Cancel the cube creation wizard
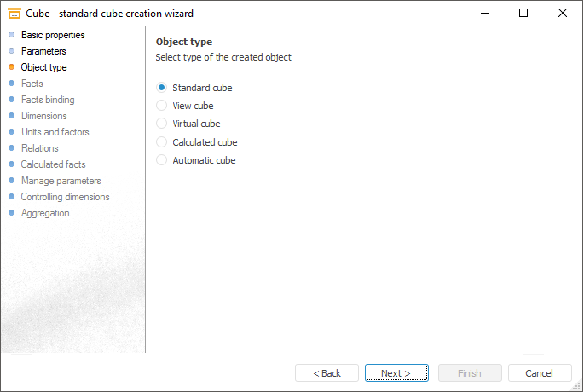584x392 pixels. tap(539, 373)
